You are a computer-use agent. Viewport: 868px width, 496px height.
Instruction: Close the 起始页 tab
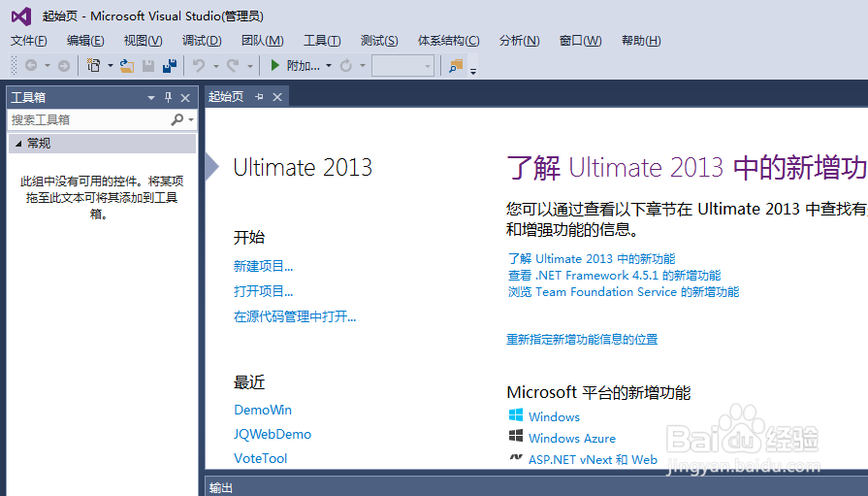tap(277, 97)
